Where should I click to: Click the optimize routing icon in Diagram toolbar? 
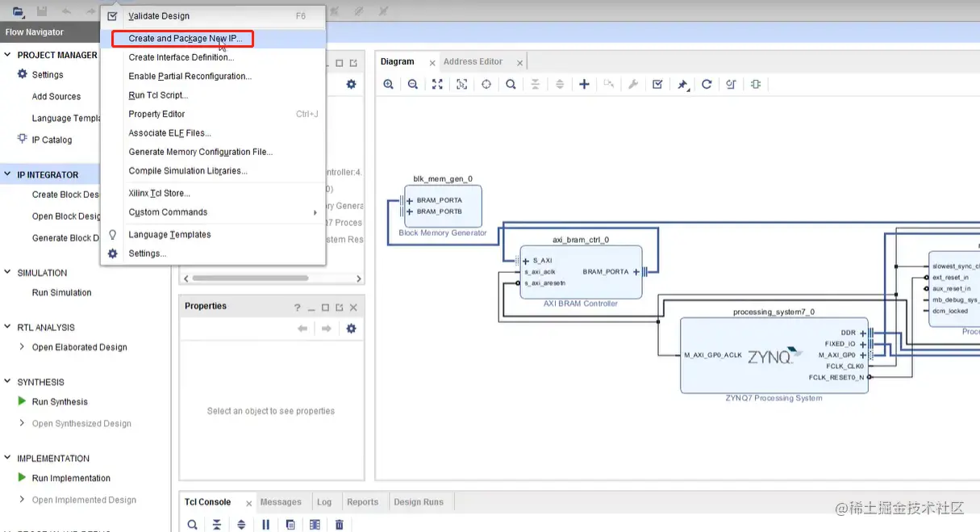coord(731,84)
